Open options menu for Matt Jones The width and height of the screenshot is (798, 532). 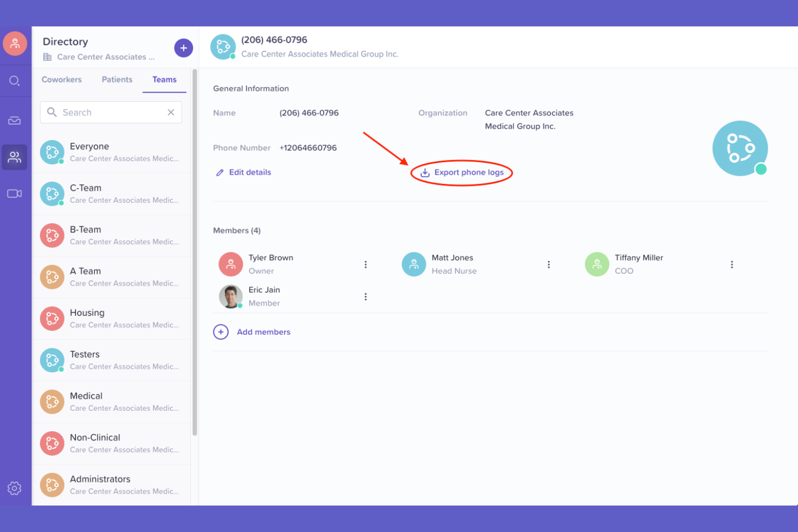(548, 265)
